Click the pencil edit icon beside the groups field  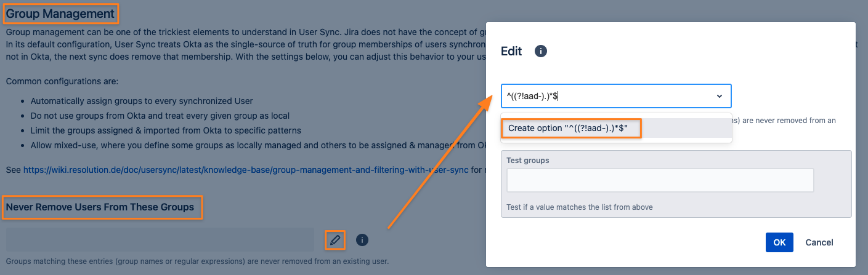click(335, 240)
